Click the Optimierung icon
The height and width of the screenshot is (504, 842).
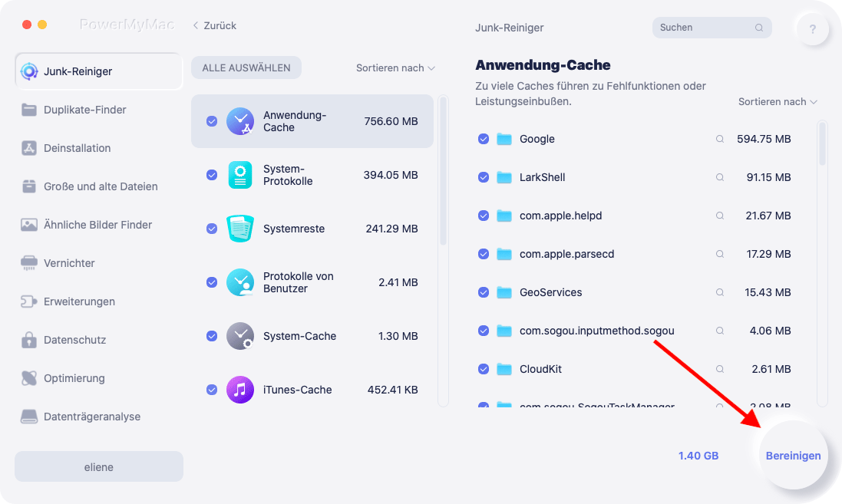29,378
